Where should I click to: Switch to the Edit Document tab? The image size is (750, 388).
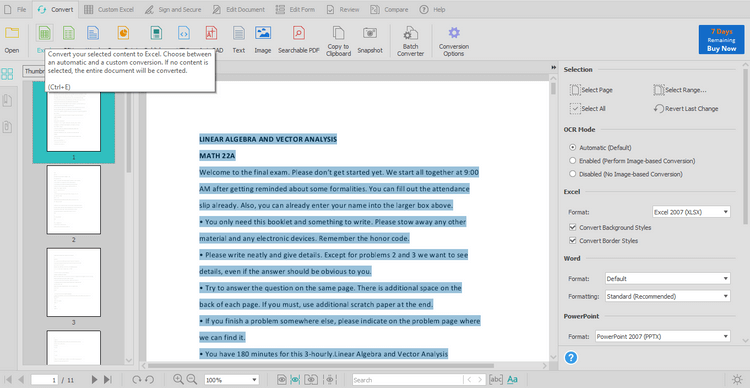click(x=238, y=10)
